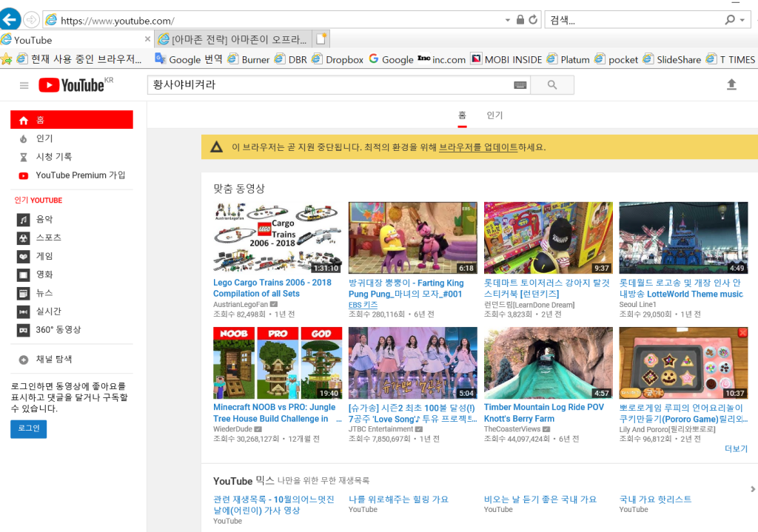
Task: Open 음악 category in sidebar
Action: pyautogui.click(x=44, y=219)
